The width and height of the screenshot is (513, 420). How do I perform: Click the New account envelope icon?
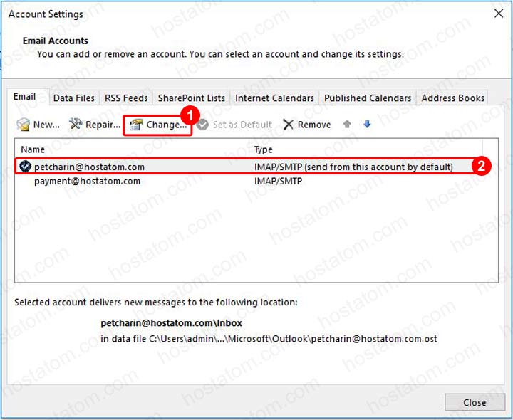[x=24, y=125]
